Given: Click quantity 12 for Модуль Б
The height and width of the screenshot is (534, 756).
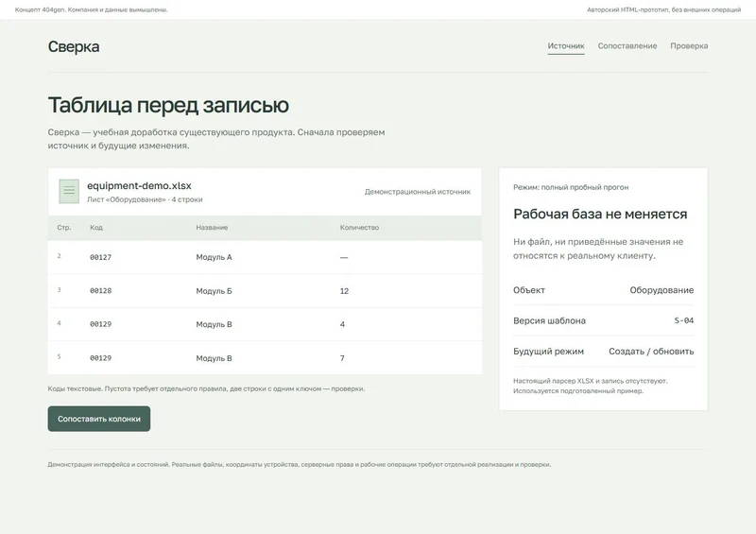Looking at the screenshot, I should (x=344, y=291).
